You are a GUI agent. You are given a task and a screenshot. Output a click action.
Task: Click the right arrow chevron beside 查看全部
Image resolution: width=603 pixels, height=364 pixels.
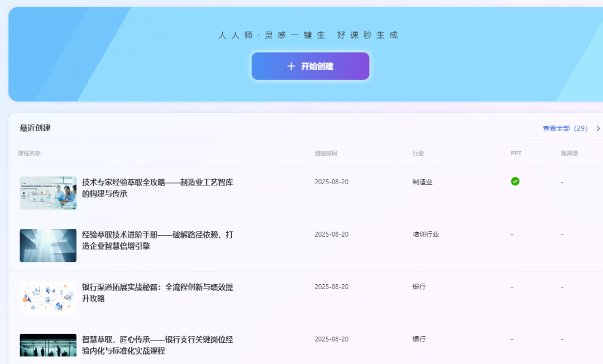(x=597, y=128)
